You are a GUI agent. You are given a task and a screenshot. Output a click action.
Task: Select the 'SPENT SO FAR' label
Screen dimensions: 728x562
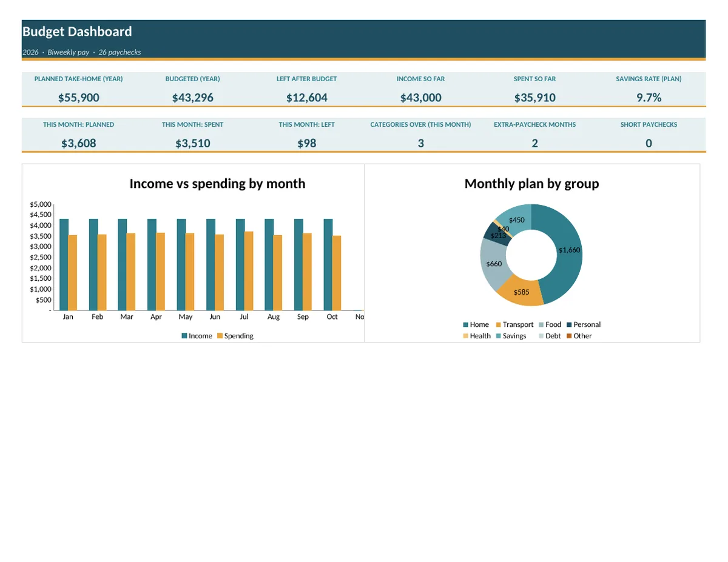click(534, 79)
